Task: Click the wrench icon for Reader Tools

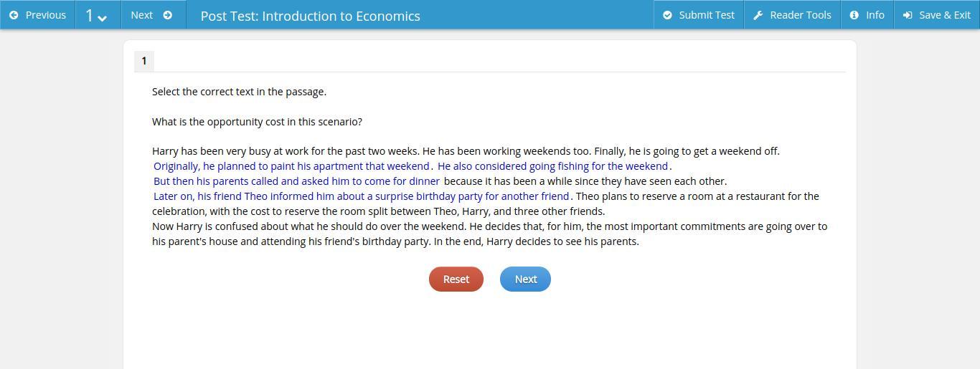Action: [x=758, y=15]
